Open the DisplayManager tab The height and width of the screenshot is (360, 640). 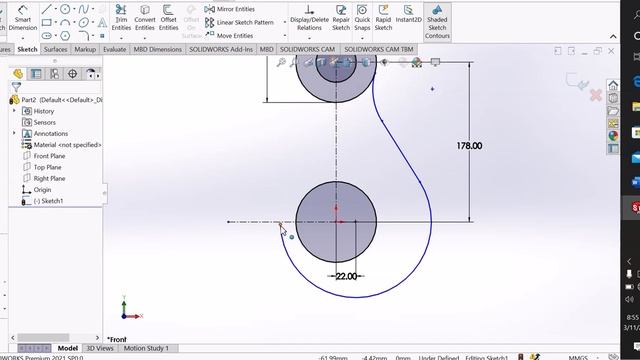coord(91,74)
